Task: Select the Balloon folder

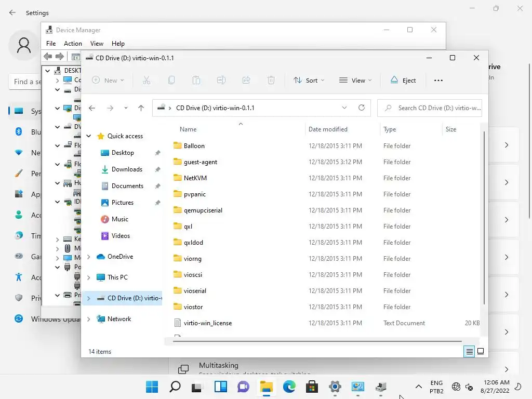Action: tap(194, 146)
